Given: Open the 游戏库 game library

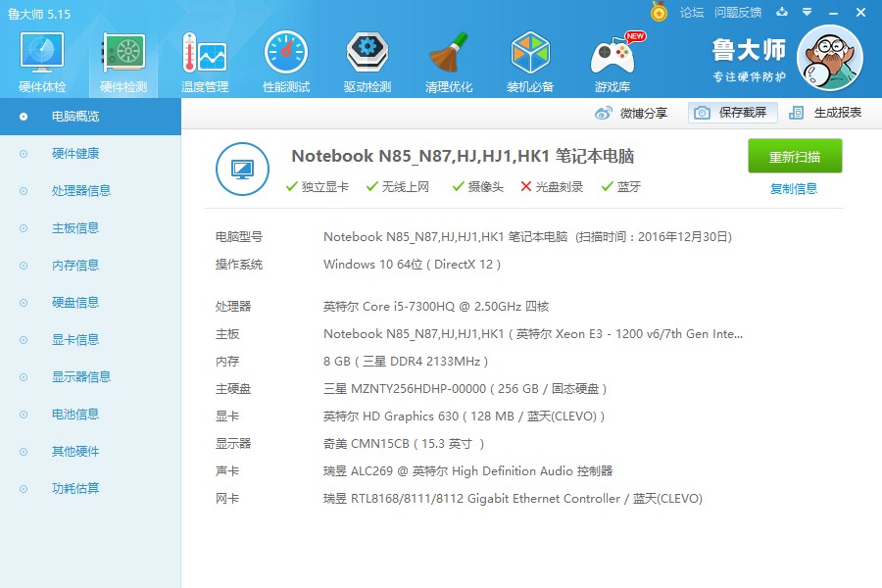Looking at the screenshot, I should (615, 57).
